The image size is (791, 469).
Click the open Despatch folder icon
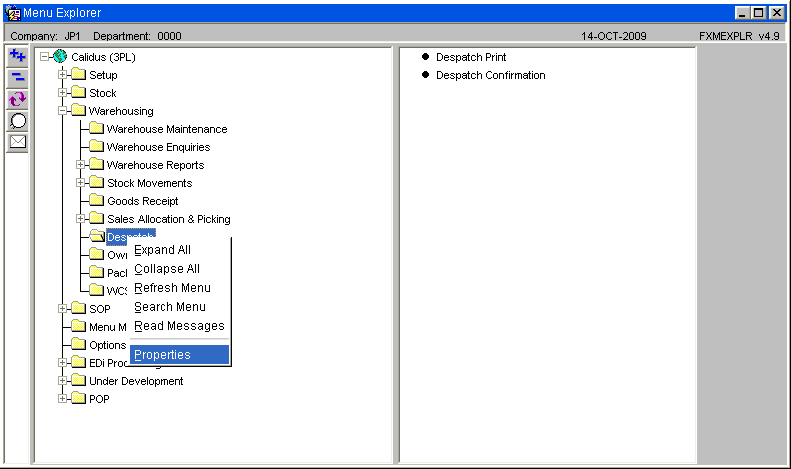coord(97,236)
